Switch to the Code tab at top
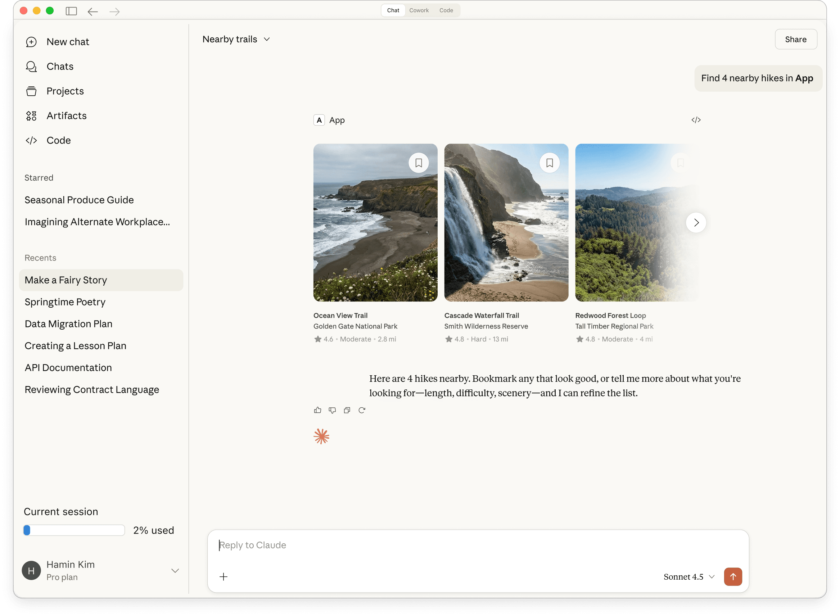Image resolution: width=840 pixels, height=616 pixels. click(446, 10)
